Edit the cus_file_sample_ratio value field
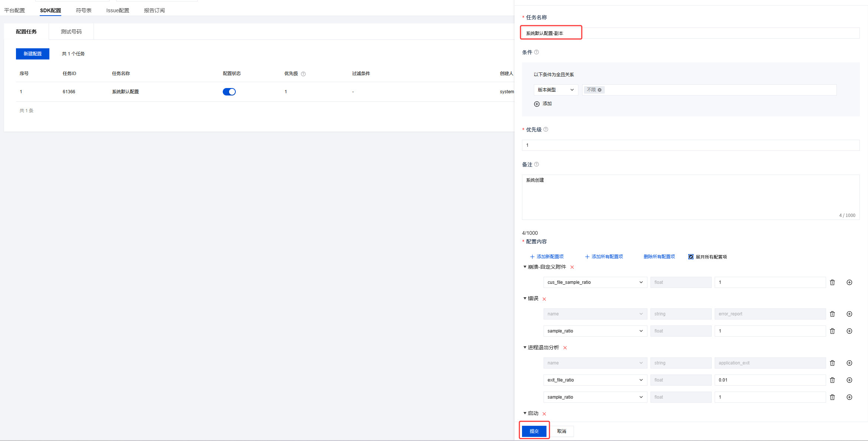The width and height of the screenshot is (868, 441). (x=770, y=282)
